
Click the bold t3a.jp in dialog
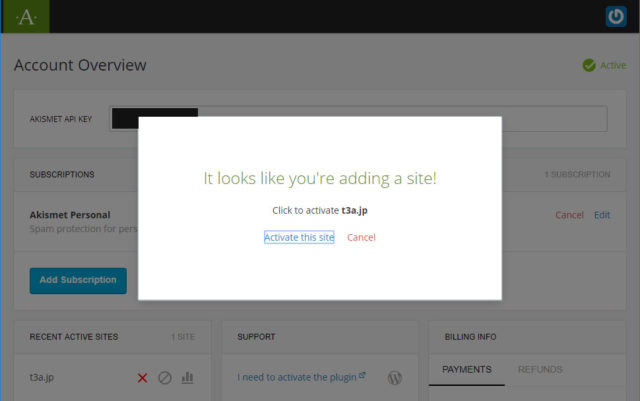[x=354, y=211]
